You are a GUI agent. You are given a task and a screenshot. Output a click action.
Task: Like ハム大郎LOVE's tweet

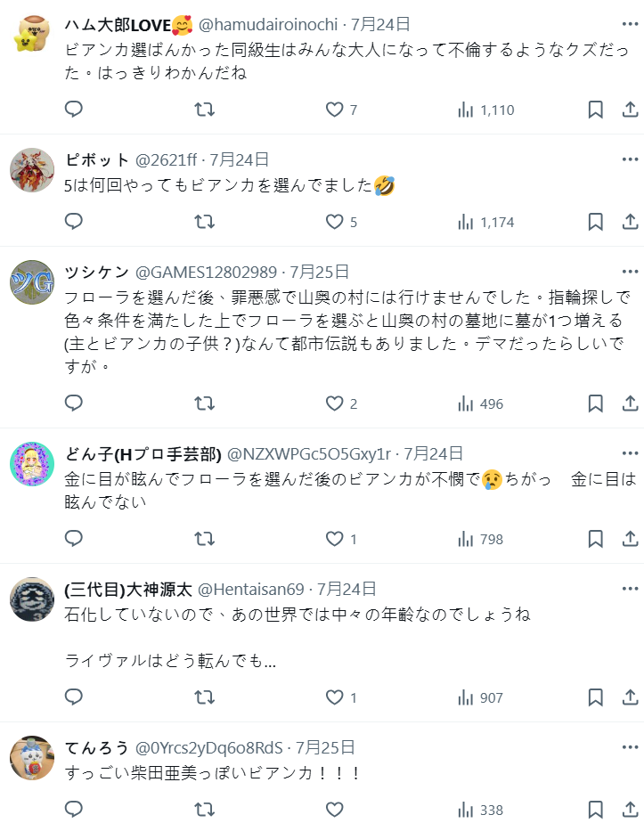335,110
